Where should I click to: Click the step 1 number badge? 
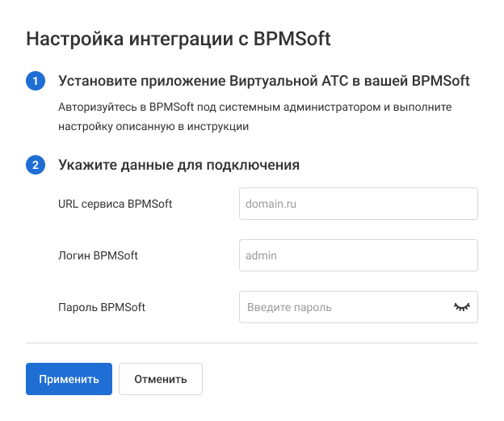[36, 82]
